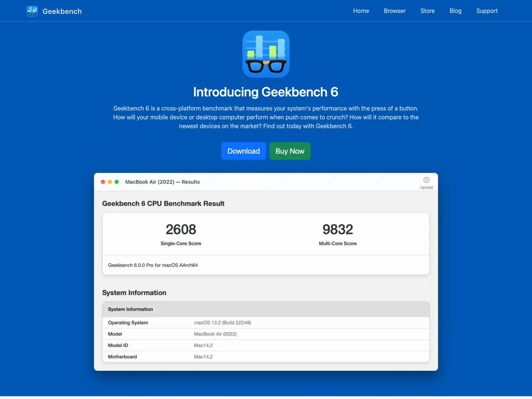Image resolution: width=532 pixels, height=399 pixels.
Task: Click the Download button
Action: [243, 151]
